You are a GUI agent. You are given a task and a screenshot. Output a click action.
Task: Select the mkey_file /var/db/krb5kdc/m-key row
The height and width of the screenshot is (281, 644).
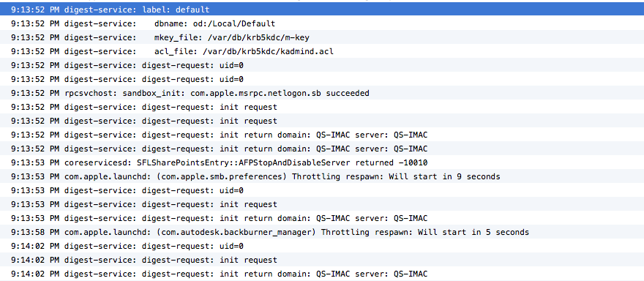(x=322, y=37)
